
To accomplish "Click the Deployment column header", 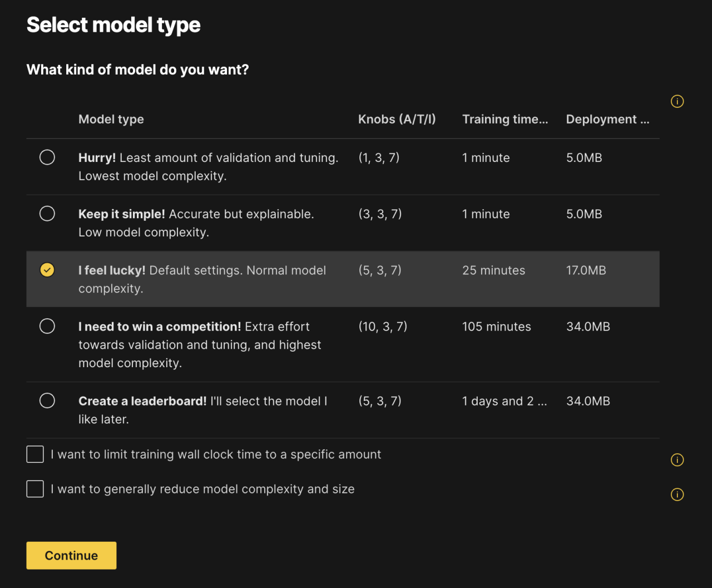I will 607,119.
